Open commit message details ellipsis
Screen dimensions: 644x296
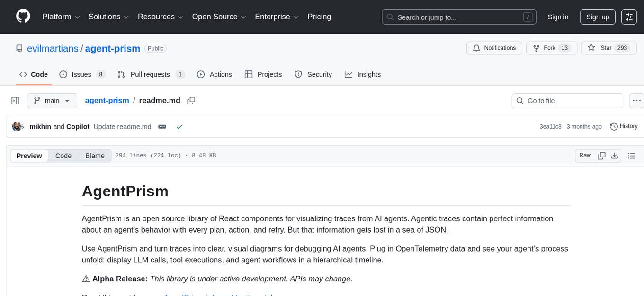162,127
